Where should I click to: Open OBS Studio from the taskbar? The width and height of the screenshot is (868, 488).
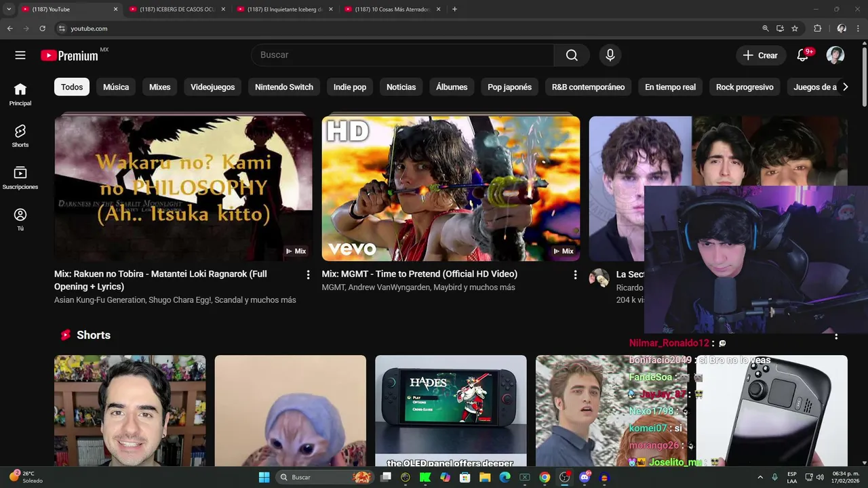click(565, 477)
